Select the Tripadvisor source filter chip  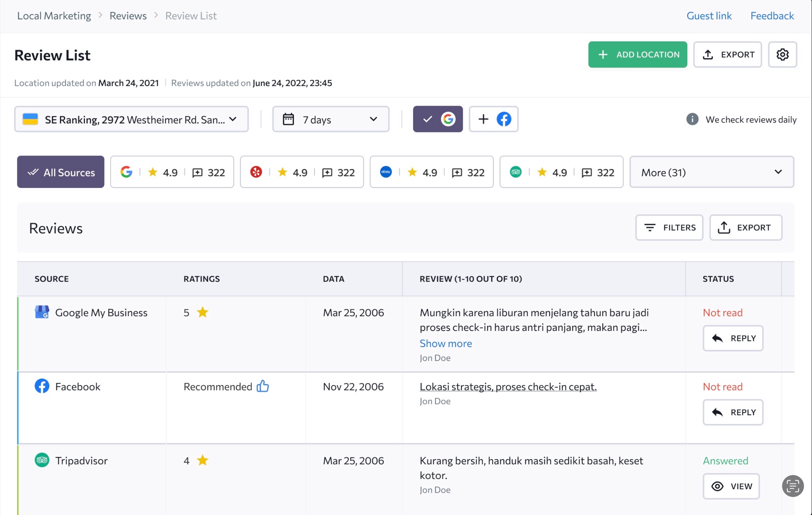pyautogui.click(x=561, y=172)
